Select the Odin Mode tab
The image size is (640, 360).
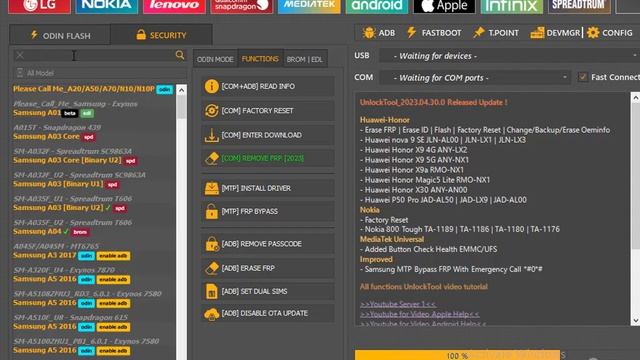click(x=215, y=59)
